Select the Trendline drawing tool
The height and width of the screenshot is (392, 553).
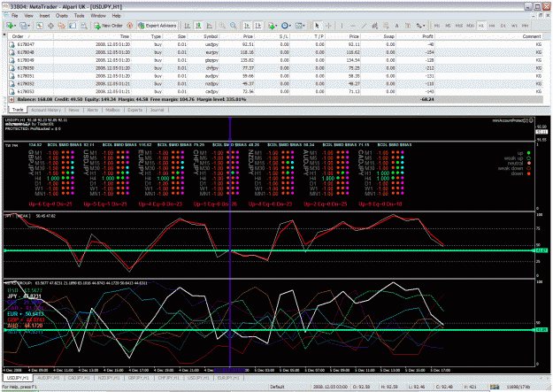click(364, 26)
